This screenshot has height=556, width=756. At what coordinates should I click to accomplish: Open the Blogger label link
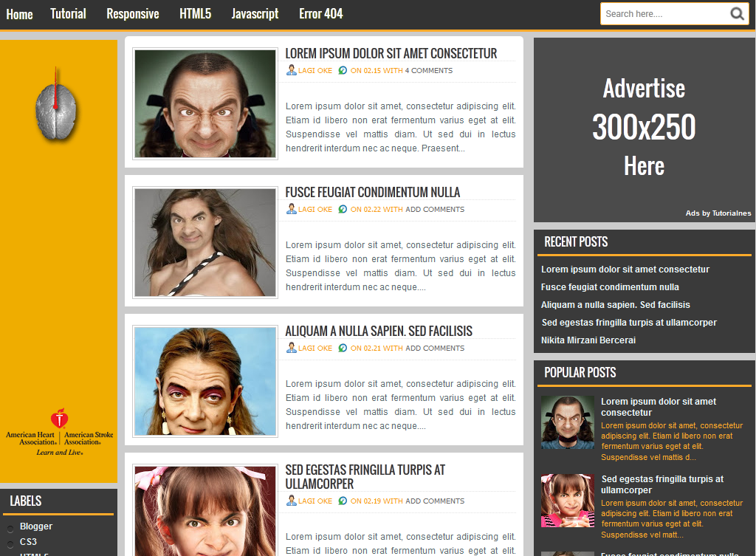point(36,526)
